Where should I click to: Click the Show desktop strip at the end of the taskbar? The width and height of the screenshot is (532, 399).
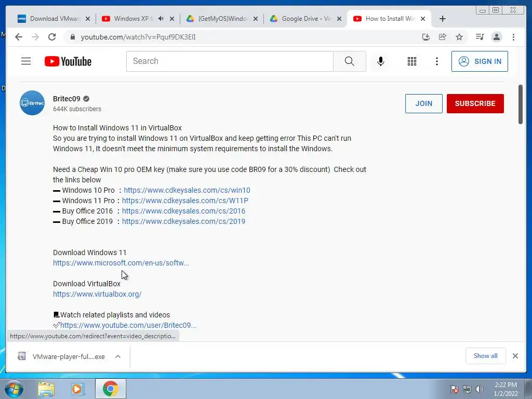tap(528, 389)
